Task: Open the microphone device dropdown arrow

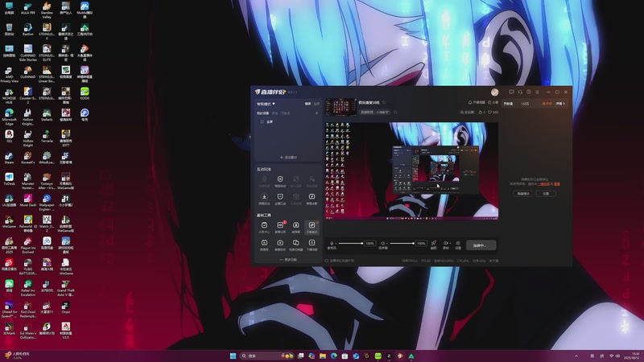Action: pos(336,244)
